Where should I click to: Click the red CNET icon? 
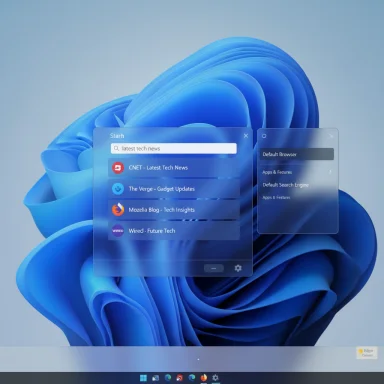118,168
